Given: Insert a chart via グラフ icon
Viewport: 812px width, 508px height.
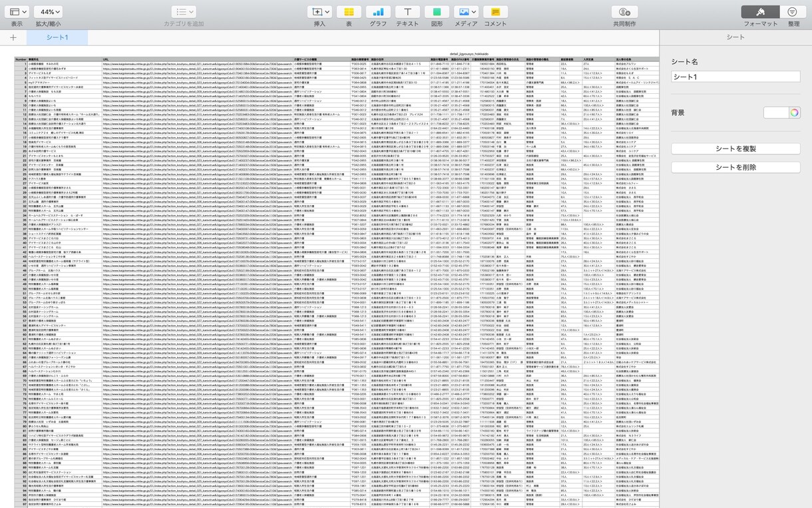Looking at the screenshot, I should click(378, 12).
